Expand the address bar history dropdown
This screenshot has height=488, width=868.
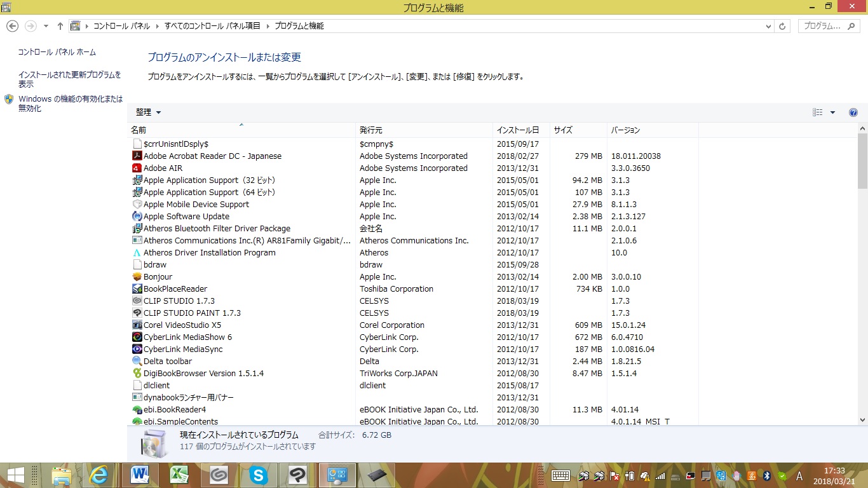pos(768,26)
